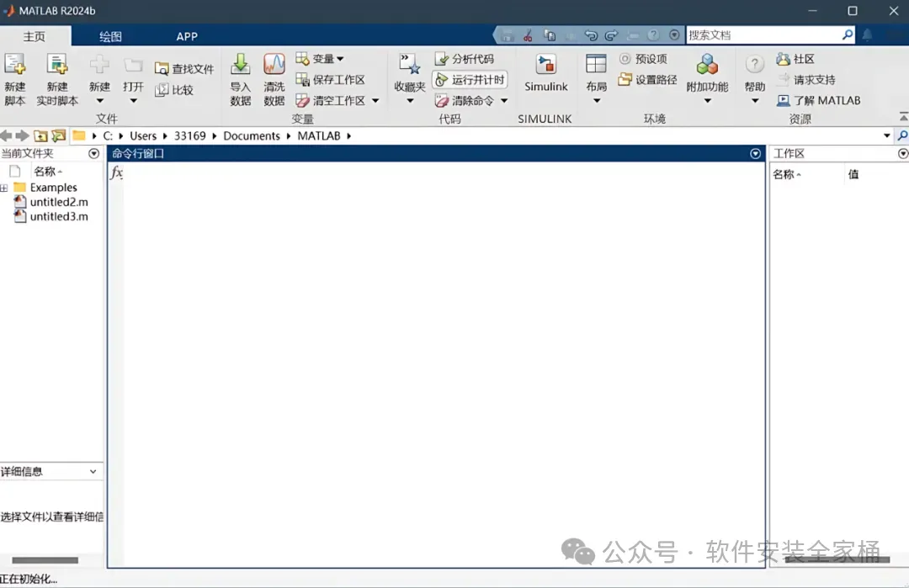
Task: Click the cut scissors icon in quick access toolbar
Action: point(528,35)
